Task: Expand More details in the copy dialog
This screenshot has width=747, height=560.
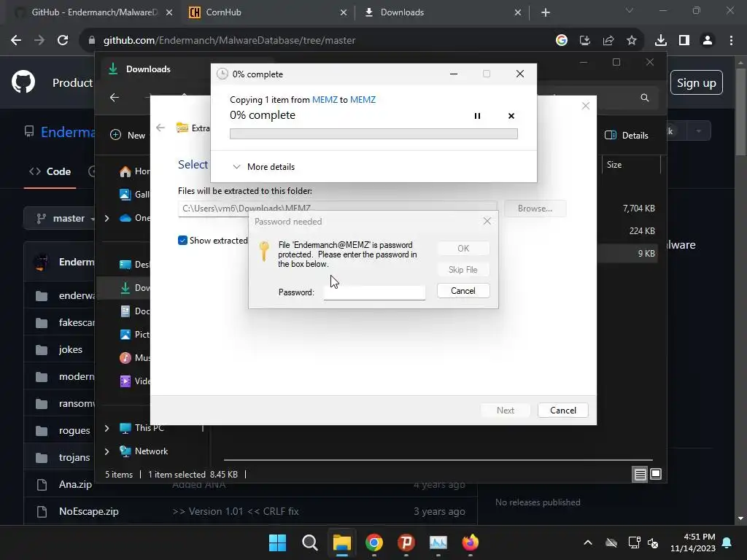Action: (263, 167)
